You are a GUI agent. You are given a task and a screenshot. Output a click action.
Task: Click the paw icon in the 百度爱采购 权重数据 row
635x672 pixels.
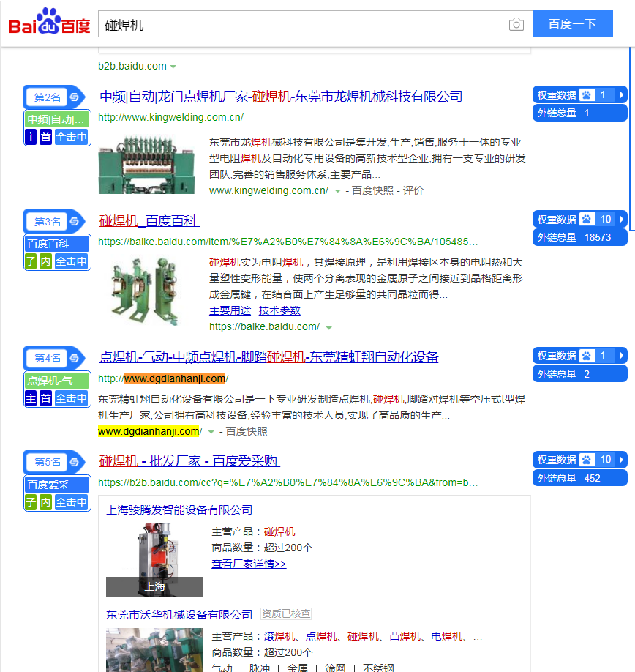pos(587,460)
